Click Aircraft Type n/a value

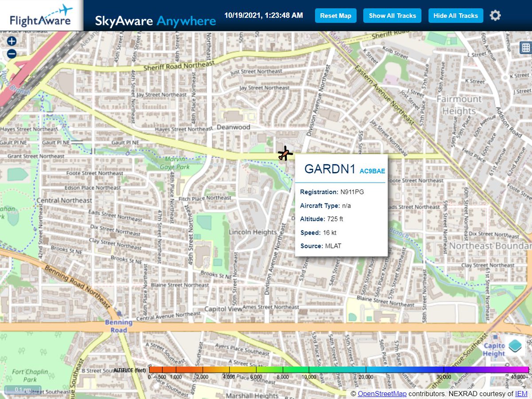[346, 206]
